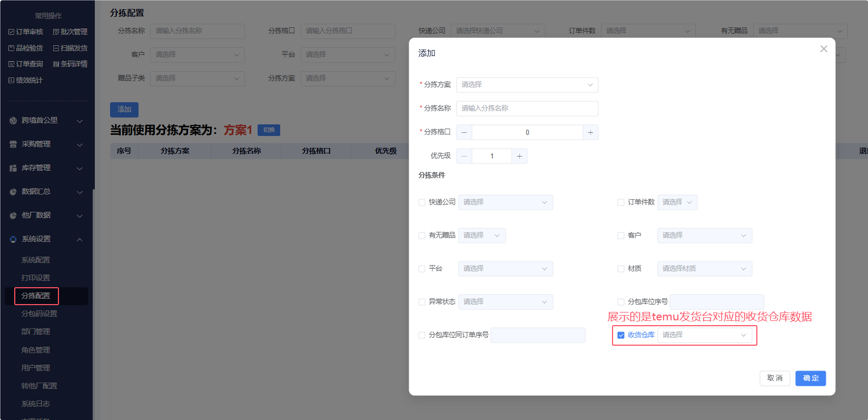
Task: Click the filter 分拣名称 input behind dialog
Action: coord(198,31)
